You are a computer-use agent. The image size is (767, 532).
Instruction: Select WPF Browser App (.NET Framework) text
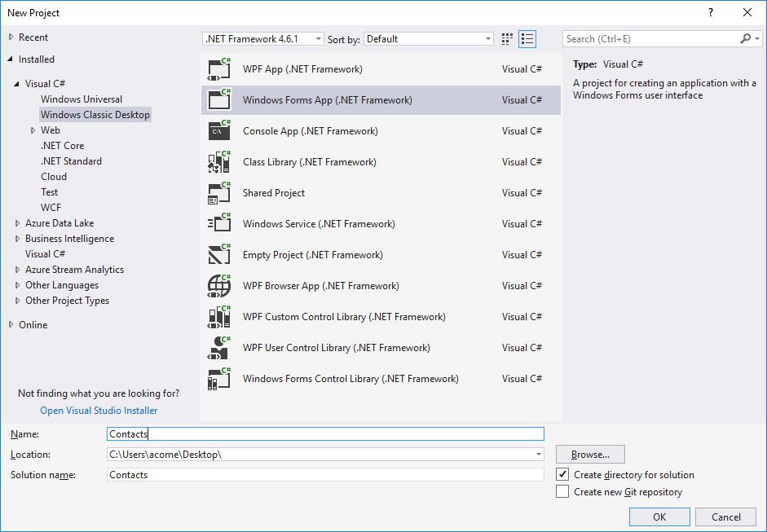coord(320,286)
